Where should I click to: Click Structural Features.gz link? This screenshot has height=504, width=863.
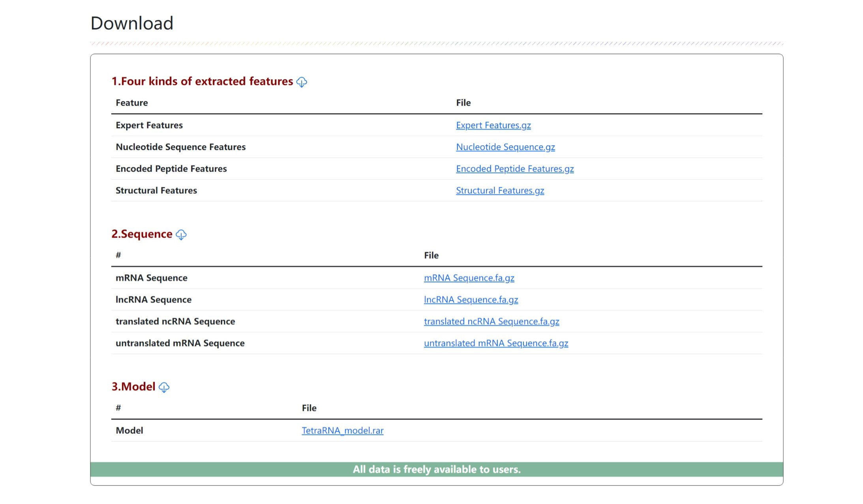(500, 190)
